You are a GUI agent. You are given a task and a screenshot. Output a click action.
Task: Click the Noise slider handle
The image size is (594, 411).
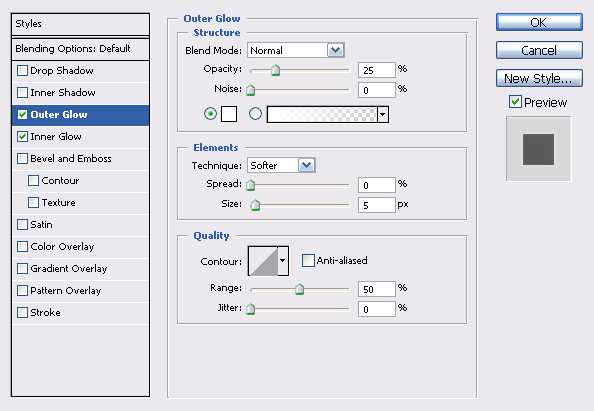pos(250,90)
